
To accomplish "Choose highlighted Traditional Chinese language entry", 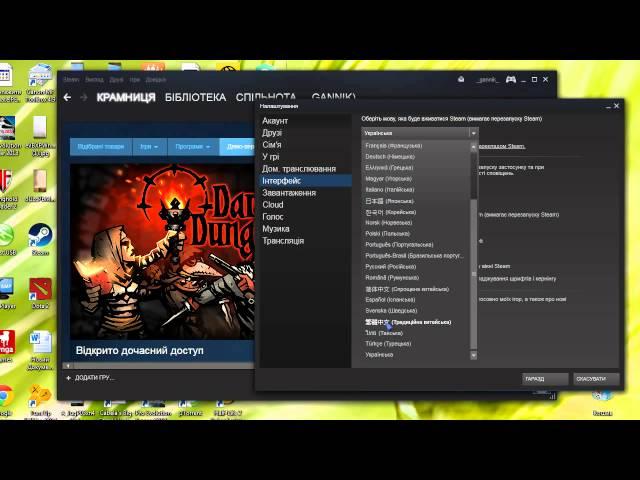I will pos(416,322).
